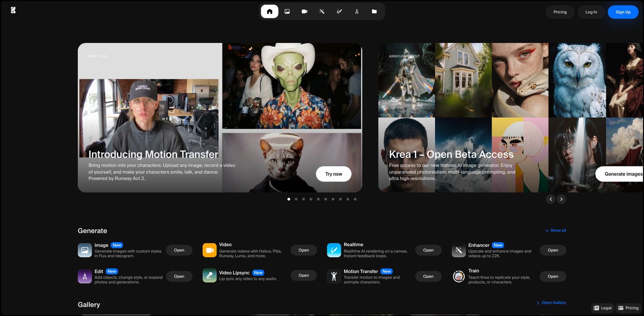The image size is (644, 316).
Task: Click the Video Lipsync app icon
Action: 209,276
